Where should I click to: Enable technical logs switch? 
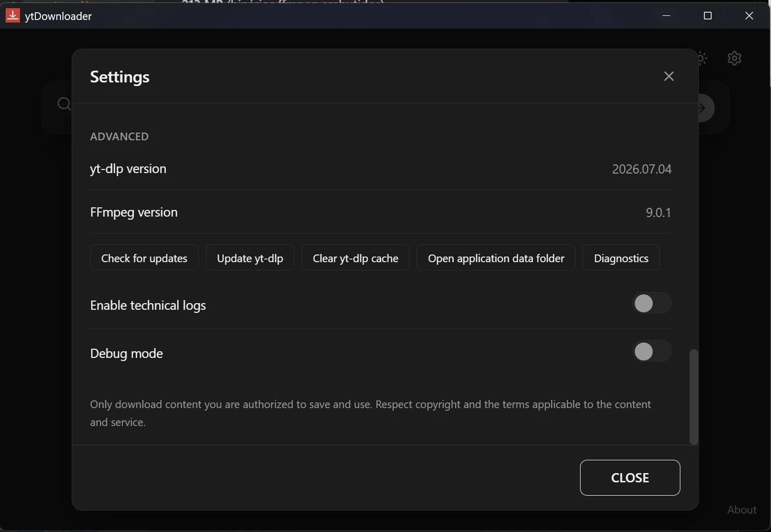pos(651,303)
